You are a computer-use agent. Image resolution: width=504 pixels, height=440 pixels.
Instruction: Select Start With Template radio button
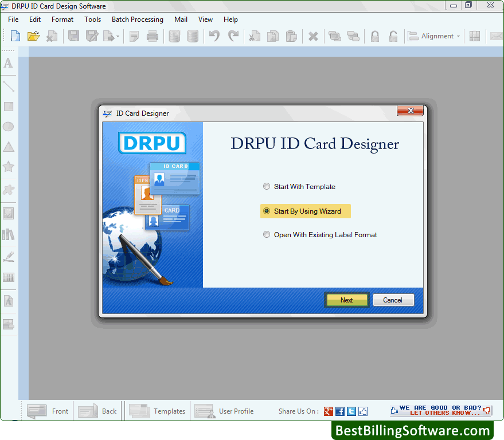(x=267, y=186)
